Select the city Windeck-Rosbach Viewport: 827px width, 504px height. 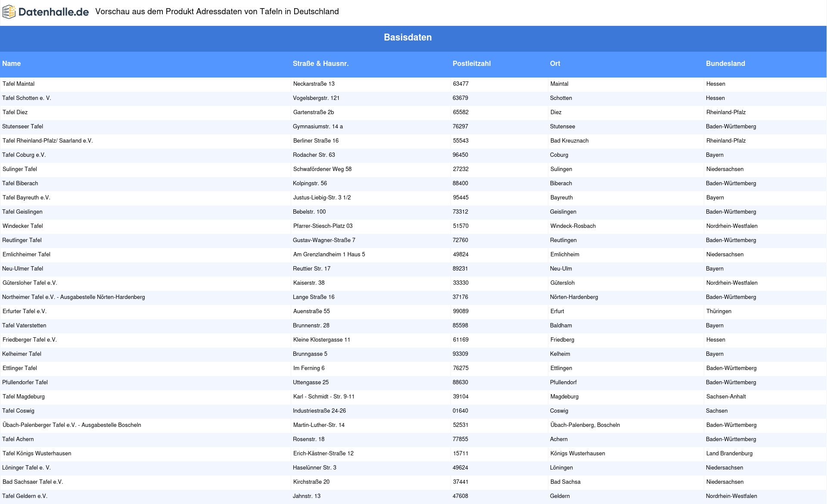pyautogui.click(x=573, y=226)
